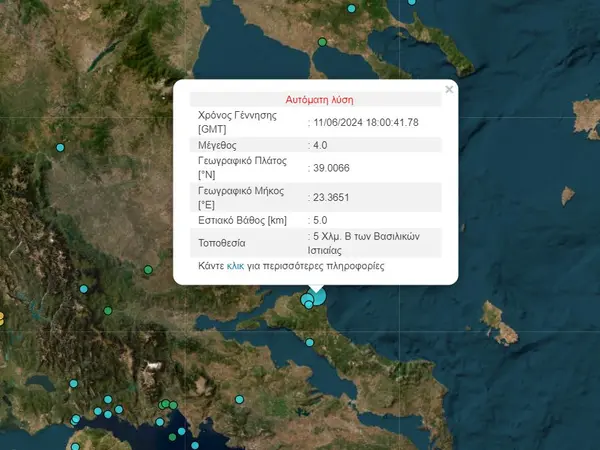Close the earthquake info popup
Screen dimensions: 600x450
tap(449, 90)
